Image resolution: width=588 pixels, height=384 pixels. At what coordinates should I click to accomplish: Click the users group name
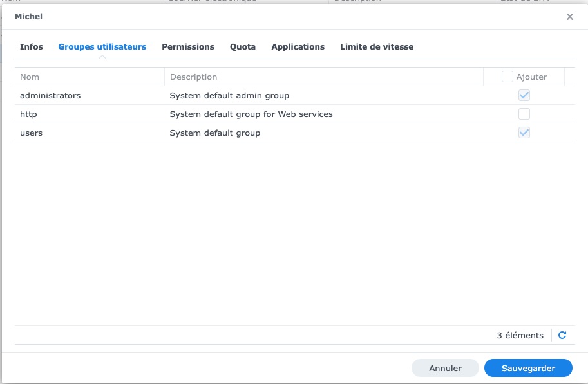(31, 133)
